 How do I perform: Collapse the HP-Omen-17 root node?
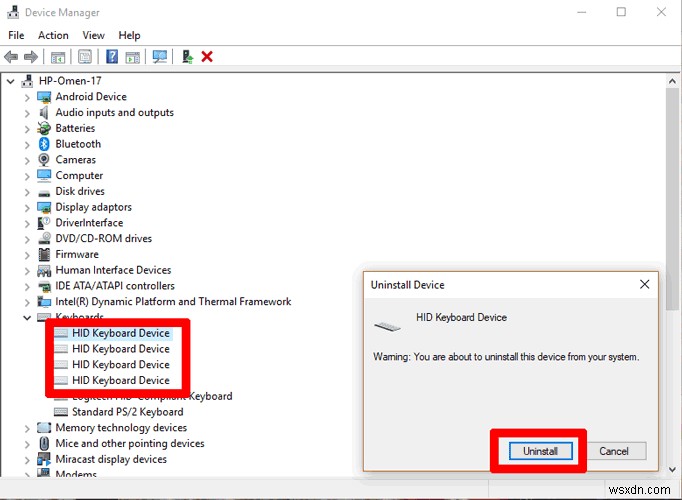[x=11, y=81]
